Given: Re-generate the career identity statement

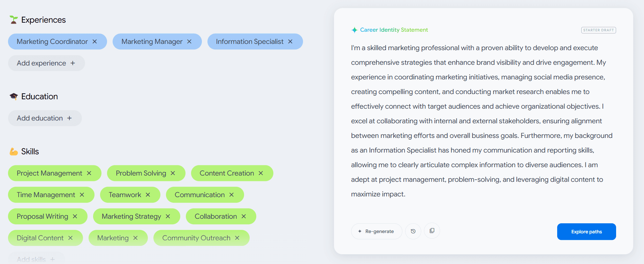Looking at the screenshot, I should [x=377, y=231].
